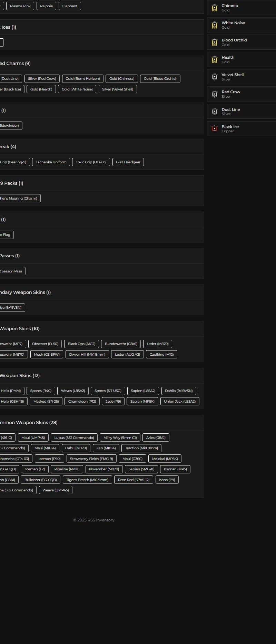Select the Union Jack (L85A2) skin tag
This screenshot has width=276, height=644.
[x=180, y=401]
